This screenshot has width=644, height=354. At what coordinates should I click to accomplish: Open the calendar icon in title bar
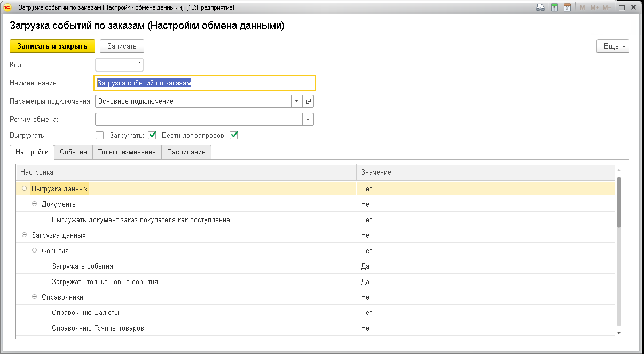point(567,7)
